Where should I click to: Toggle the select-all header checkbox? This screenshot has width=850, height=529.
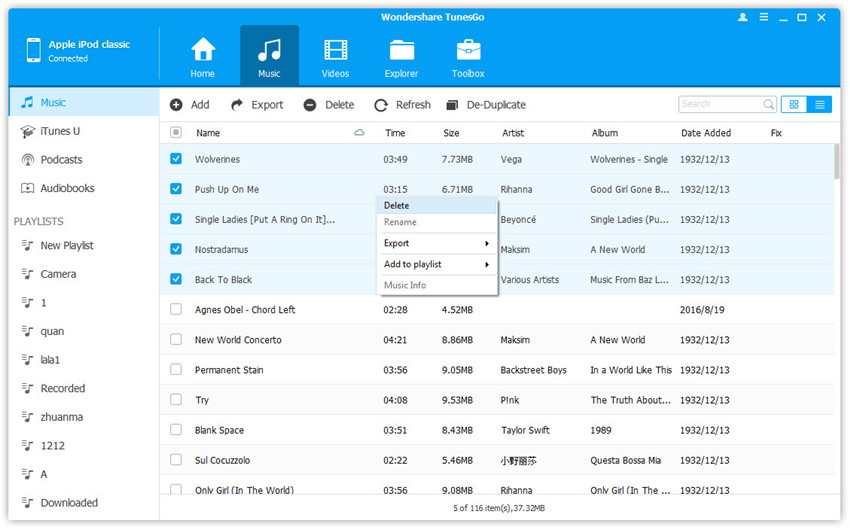(176, 133)
